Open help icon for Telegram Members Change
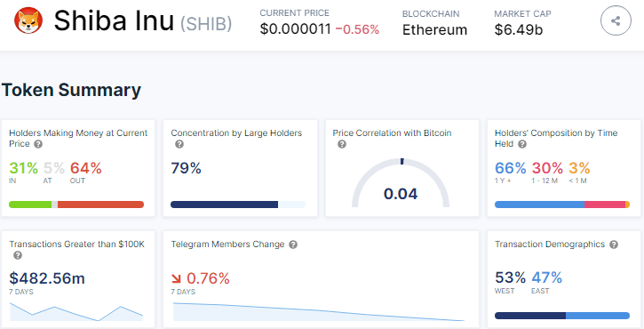 (293, 245)
